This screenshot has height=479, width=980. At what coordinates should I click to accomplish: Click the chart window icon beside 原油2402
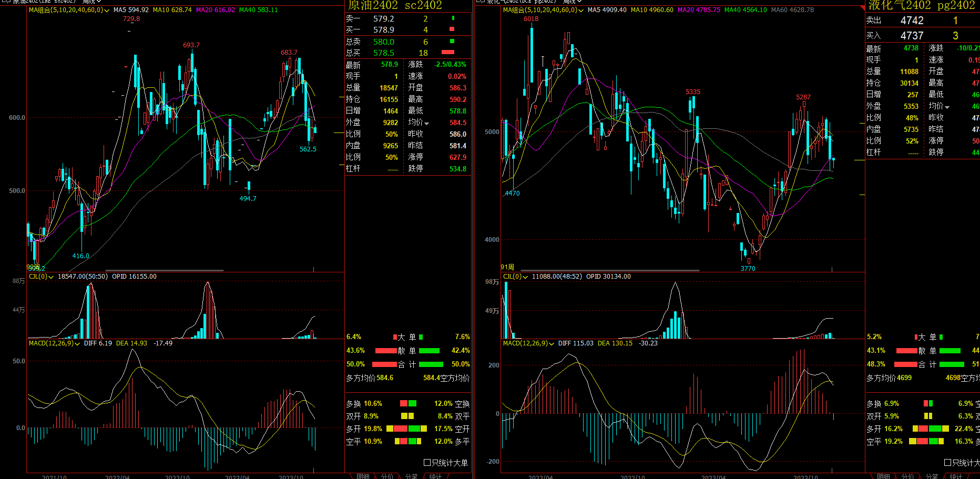[6, 2]
